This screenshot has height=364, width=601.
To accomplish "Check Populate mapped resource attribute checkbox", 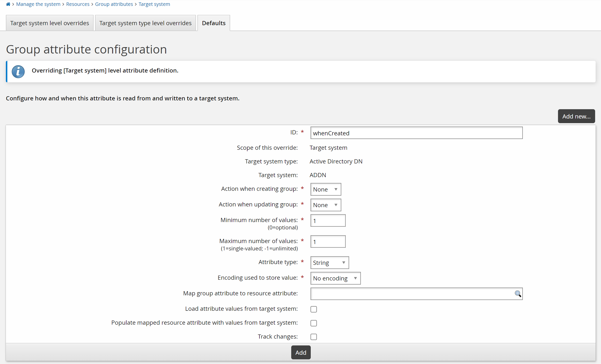I will click(x=314, y=323).
